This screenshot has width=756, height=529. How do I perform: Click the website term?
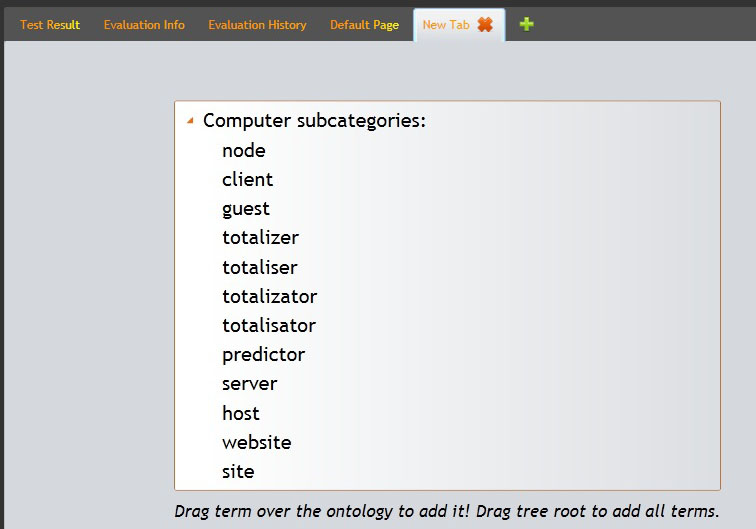pyautogui.click(x=256, y=442)
